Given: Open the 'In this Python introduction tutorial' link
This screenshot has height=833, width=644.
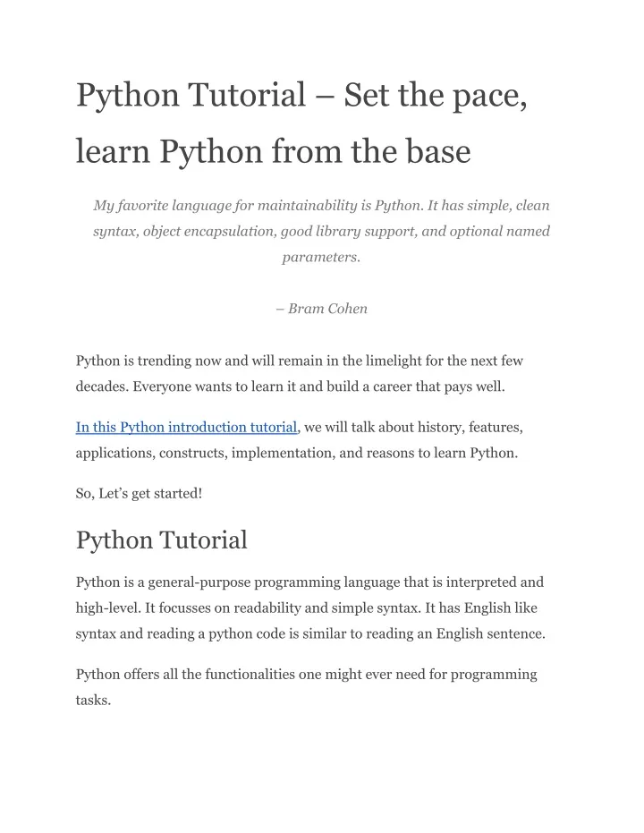Looking at the screenshot, I should coord(186,427).
